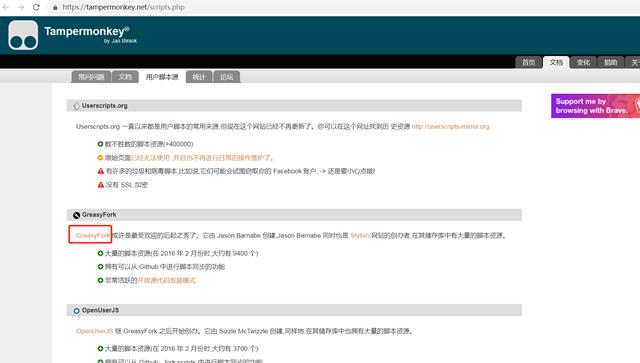Click the GreasyFork section heading

coord(99,215)
